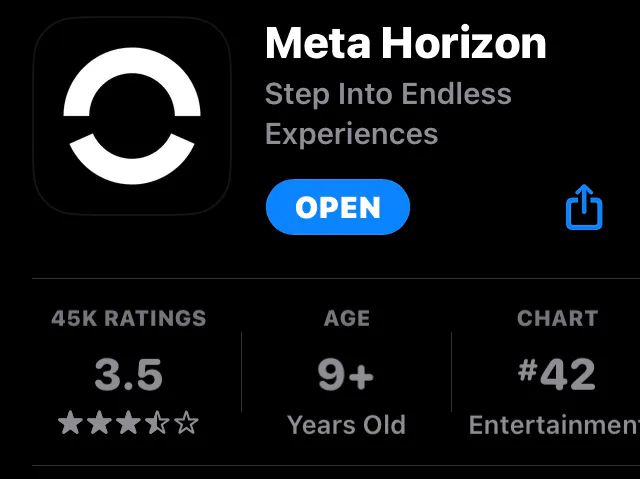Click the share icon
640x479 pixels.
coord(584,207)
